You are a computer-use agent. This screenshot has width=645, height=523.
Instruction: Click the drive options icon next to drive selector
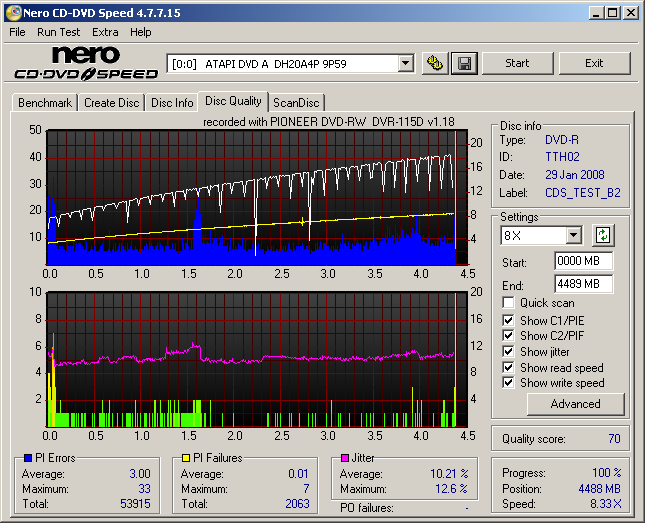tap(435, 63)
